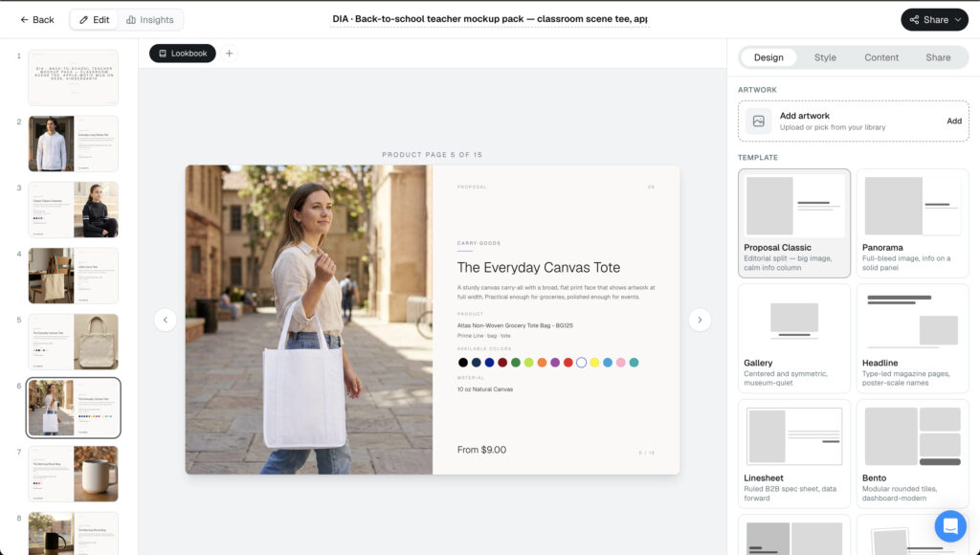The image size is (980, 555).
Task: Click the document title field at top
Action: point(490,19)
